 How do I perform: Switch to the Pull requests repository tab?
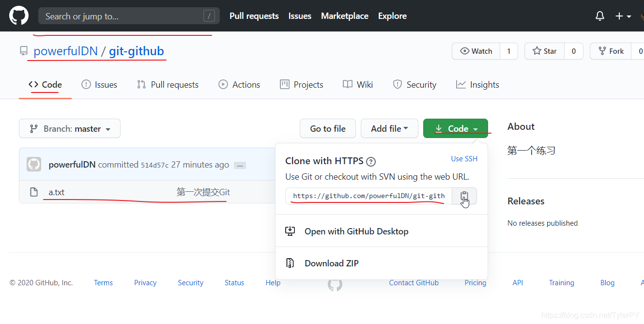point(168,84)
